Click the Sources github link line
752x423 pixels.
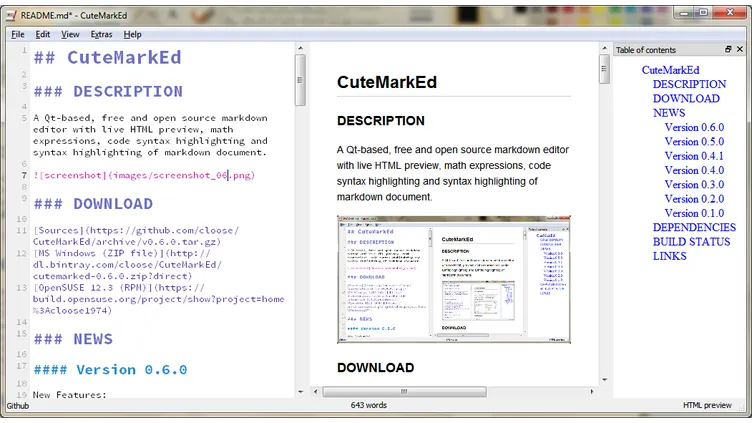click(x=136, y=236)
